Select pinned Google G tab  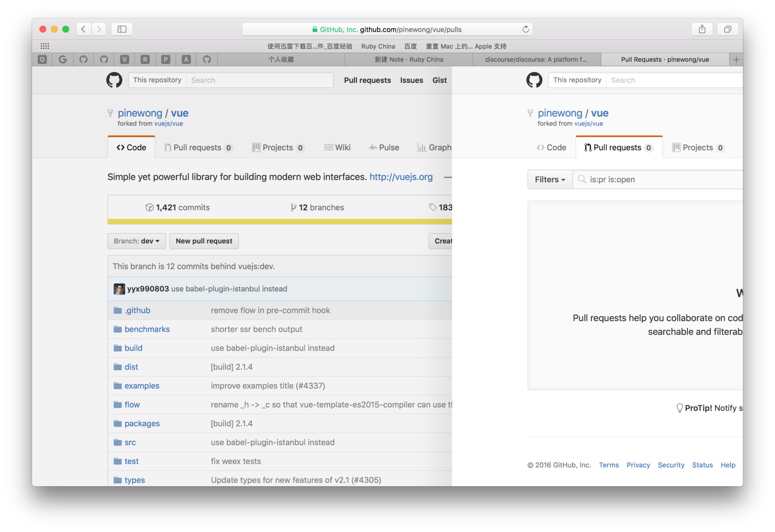pyautogui.click(x=63, y=59)
